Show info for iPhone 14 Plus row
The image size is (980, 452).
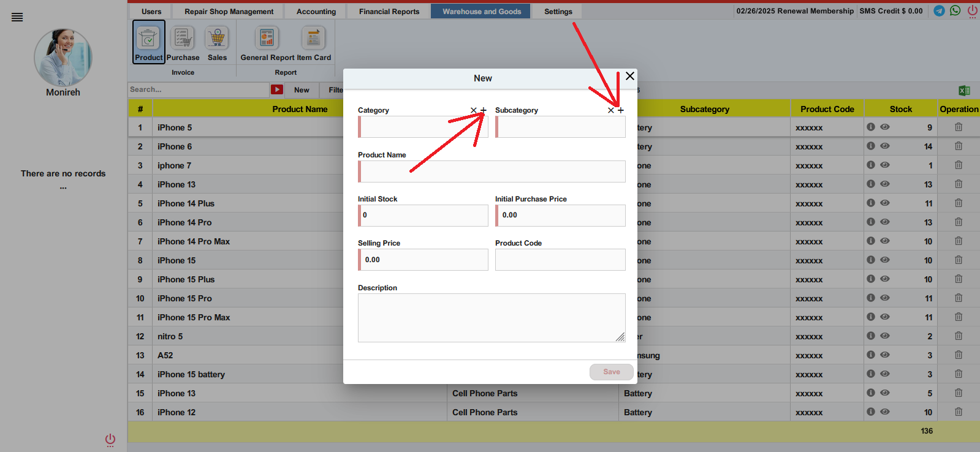[x=871, y=203]
